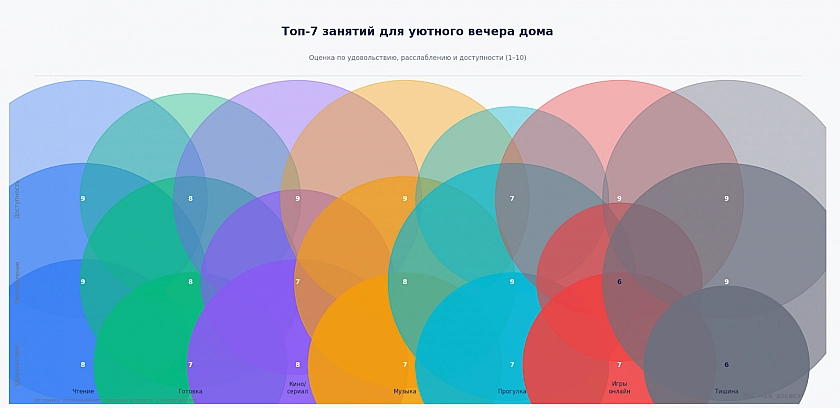The width and height of the screenshot is (840, 408).
Task: Click the purple bubble value 7 for Кино/сериал Расслабление
Action: [297, 282]
